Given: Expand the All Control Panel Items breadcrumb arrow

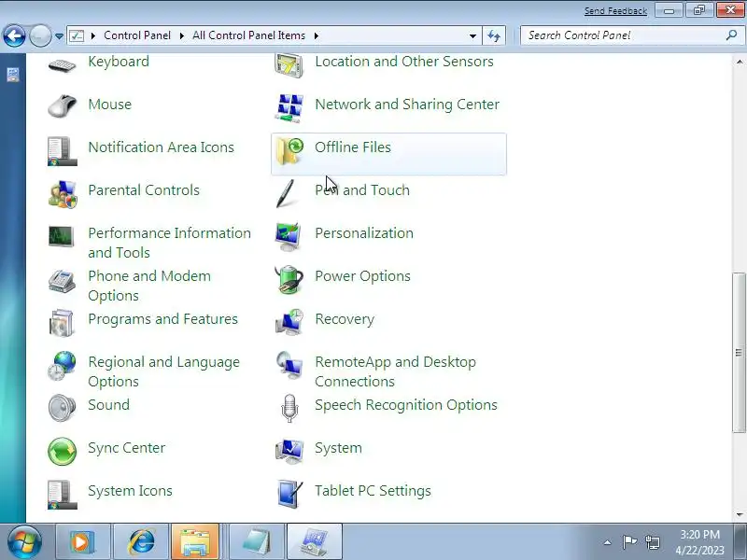Looking at the screenshot, I should [316, 35].
